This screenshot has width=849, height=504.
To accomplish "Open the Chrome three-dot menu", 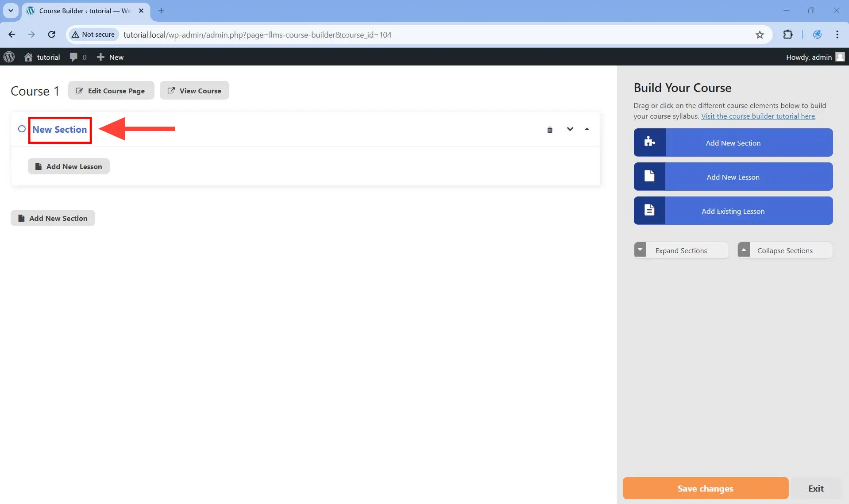I will click(x=837, y=35).
